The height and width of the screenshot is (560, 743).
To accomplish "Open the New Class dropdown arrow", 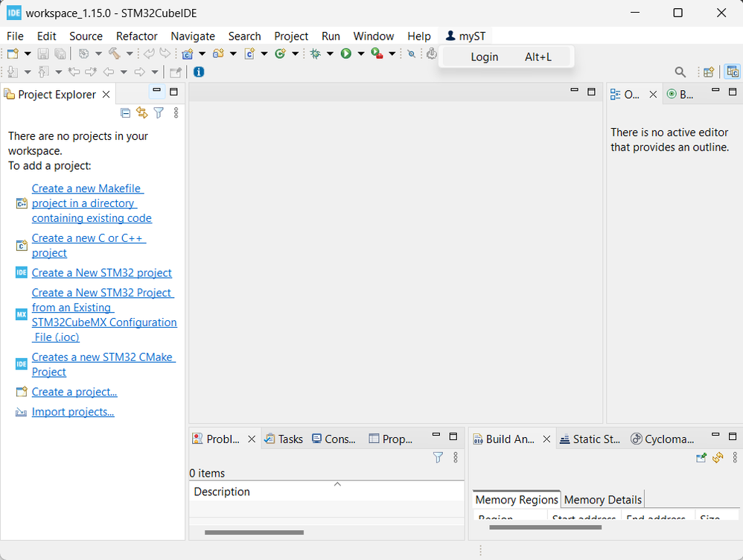I will (295, 54).
